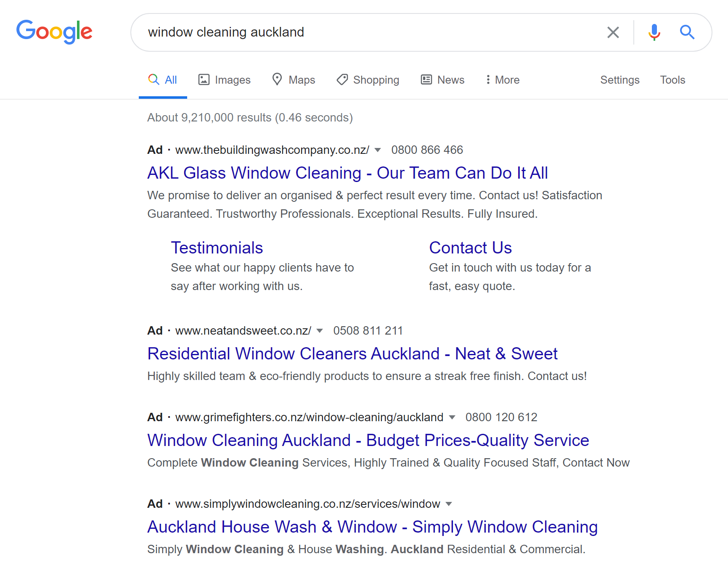
Task: Click the Contact Us sitelink
Action: 470,248
